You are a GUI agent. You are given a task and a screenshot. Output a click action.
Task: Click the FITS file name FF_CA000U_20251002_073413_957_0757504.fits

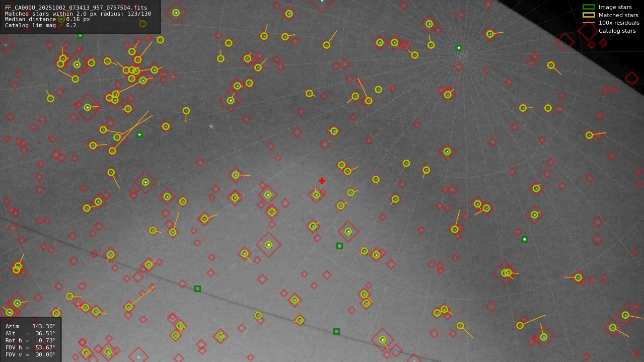coord(76,8)
